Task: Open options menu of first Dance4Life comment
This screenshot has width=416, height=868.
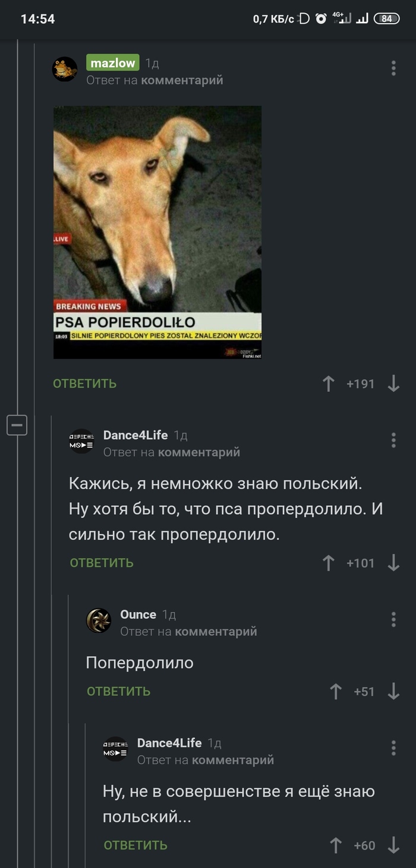Action: [x=393, y=440]
